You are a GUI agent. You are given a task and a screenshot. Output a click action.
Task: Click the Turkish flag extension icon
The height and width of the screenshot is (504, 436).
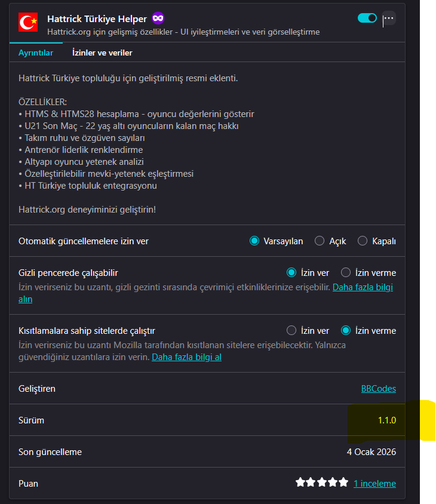click(28, 22)
